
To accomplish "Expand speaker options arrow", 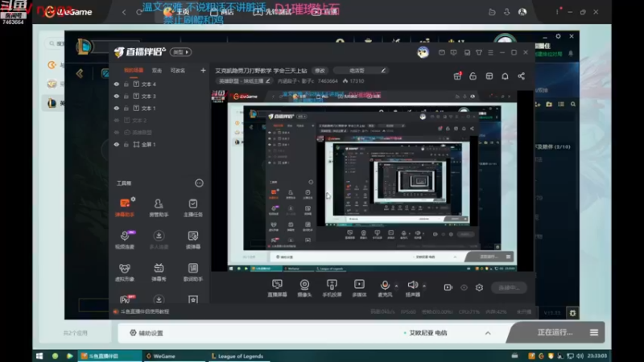I will 424,286.
